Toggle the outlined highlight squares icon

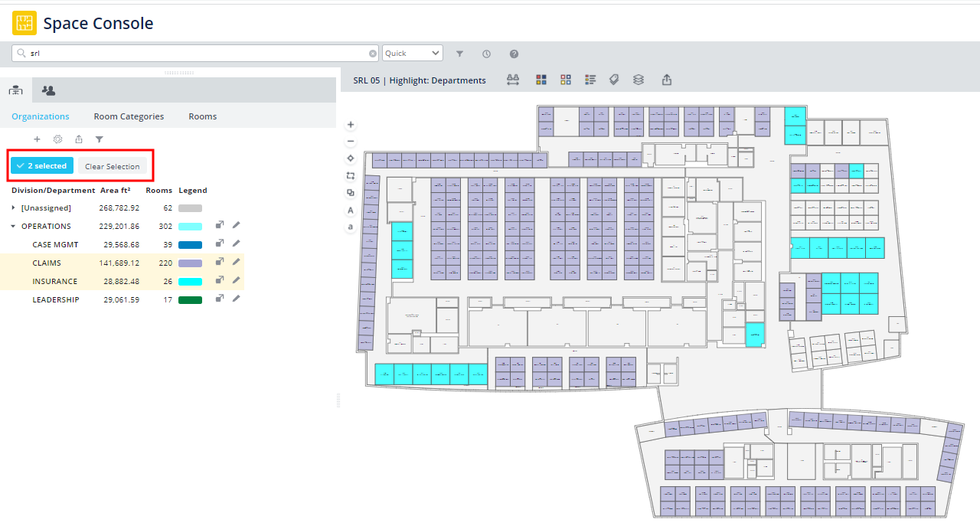566,80
